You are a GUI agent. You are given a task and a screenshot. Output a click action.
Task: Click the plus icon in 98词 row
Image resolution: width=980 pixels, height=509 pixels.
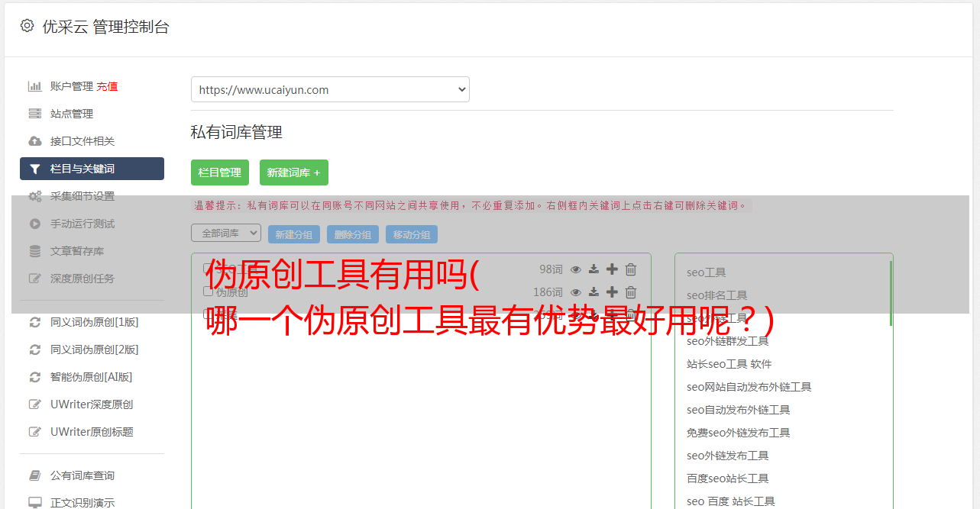click(612, 269)
